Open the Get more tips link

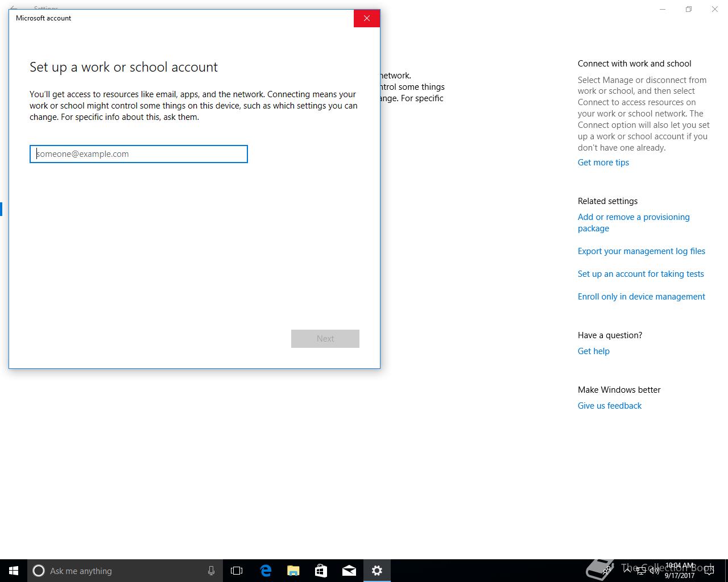point(603,163)
